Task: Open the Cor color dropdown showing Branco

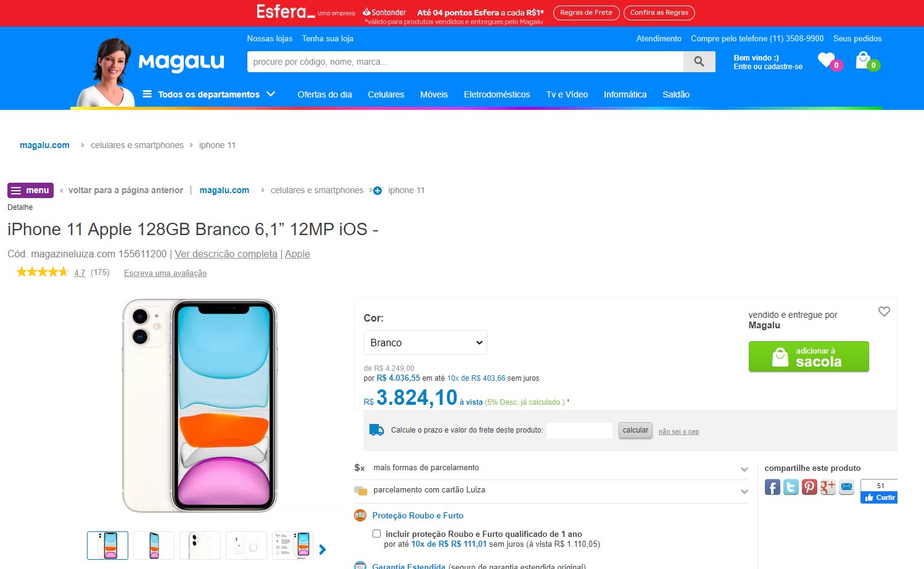Action: (x=426, y=343)
